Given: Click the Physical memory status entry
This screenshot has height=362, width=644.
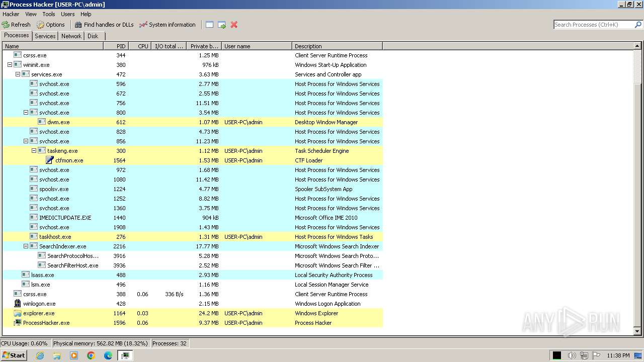Looking at the screenshot, I should [101, 343].
